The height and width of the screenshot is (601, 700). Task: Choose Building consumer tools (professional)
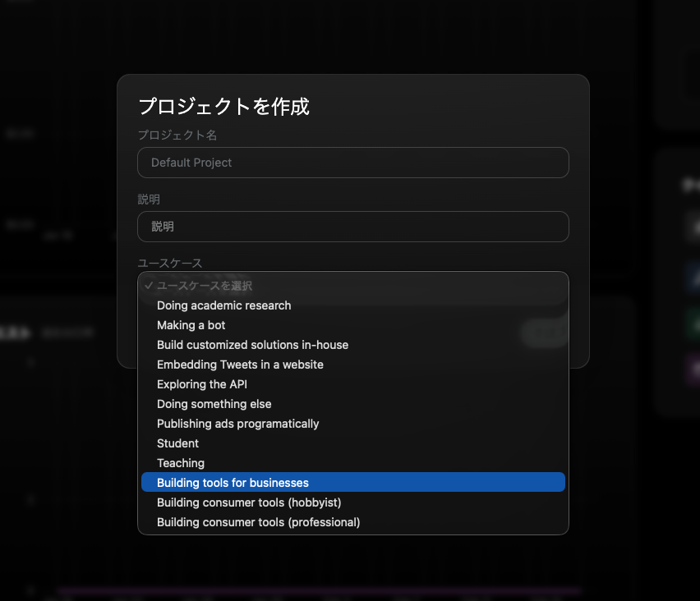[x=259, y=522]
